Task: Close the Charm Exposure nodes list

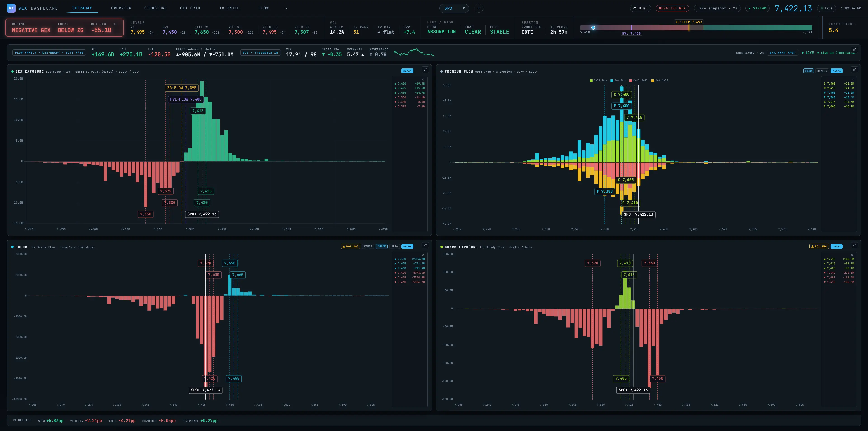Action: pos(852,255)
